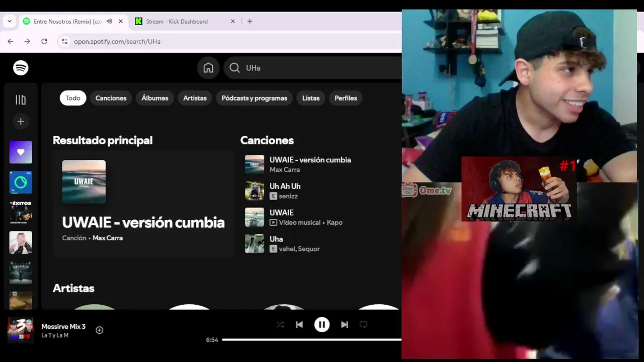Screen dimensions: 644x362
Task: Open the green circle playlist in sidebar
Action: (x=21, y=183)
